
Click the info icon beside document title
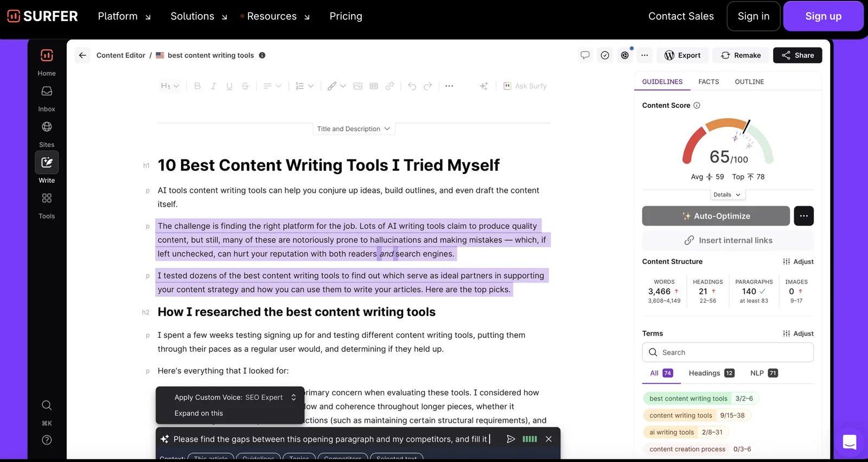(262, 55)
